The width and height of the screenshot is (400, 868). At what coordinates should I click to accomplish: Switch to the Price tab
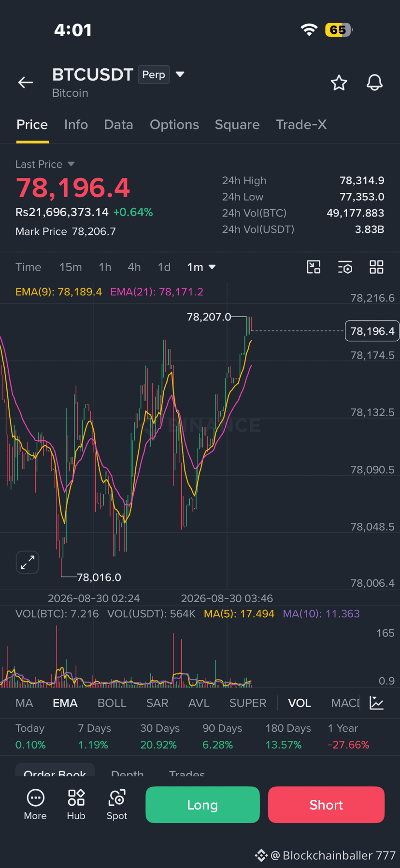coord(32,125)
